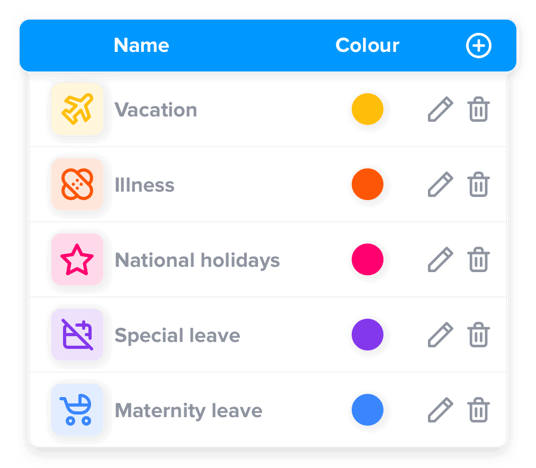Click the Name column header
Image resolution: width=536 pixels, height=468 pixels.
tap(142, 45)
